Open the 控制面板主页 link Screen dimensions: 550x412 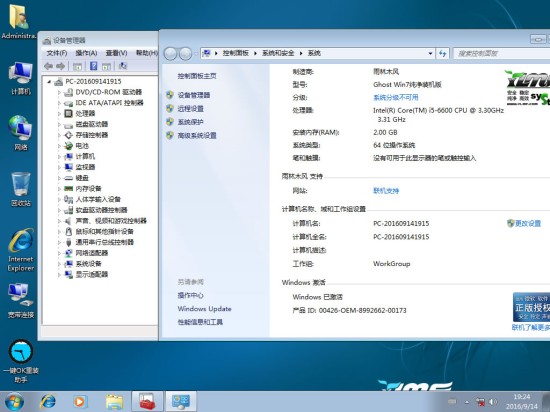197,76
